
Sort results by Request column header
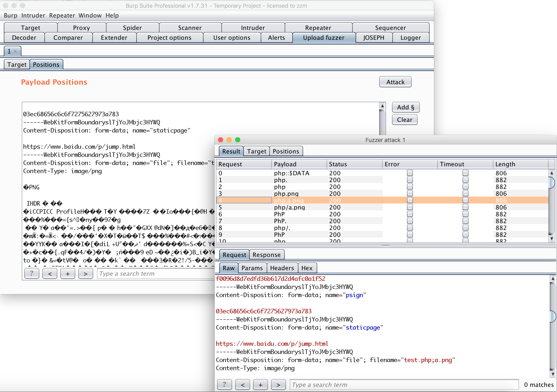(x=244, y=164)
